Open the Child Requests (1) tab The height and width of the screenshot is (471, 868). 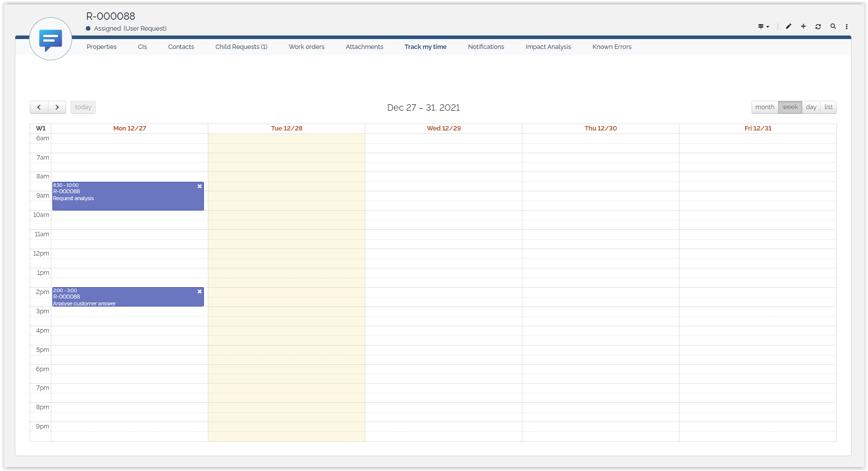241,47
